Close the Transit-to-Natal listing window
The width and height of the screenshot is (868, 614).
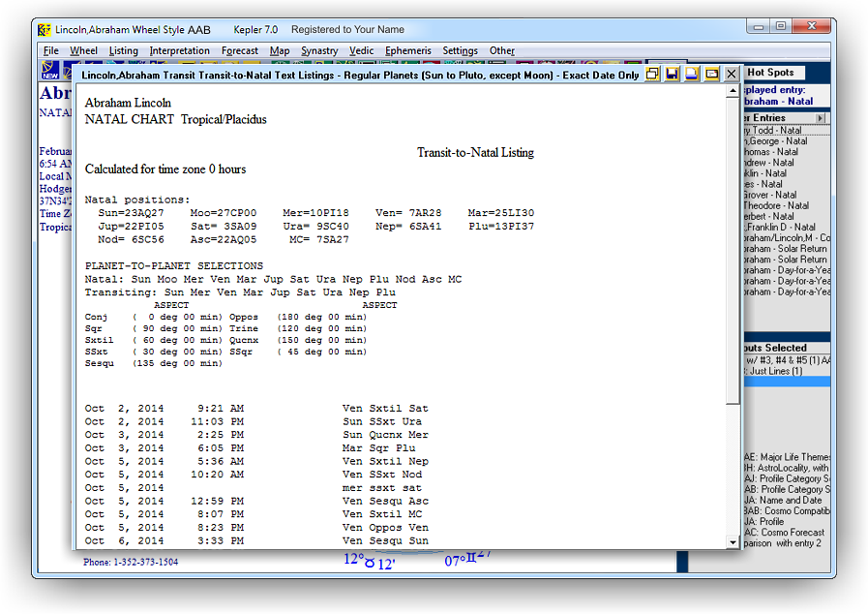coord(732,74)
